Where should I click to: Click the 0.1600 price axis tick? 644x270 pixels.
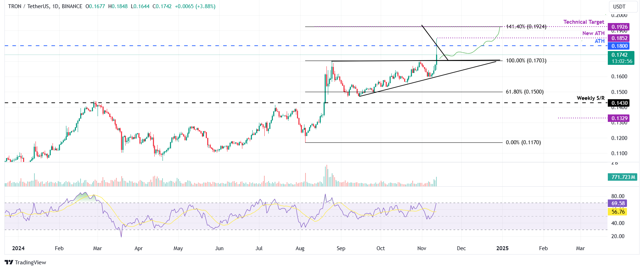tap(619, 77)
